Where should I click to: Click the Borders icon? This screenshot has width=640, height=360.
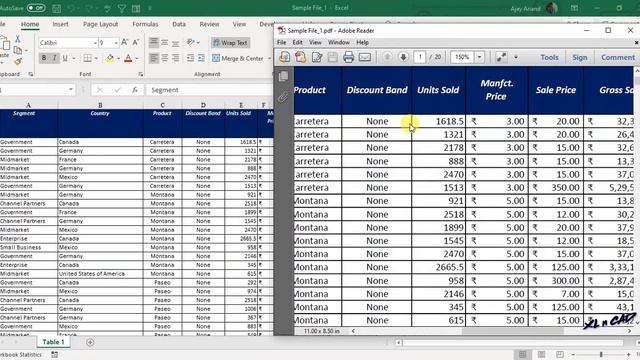tap(87, 58)
